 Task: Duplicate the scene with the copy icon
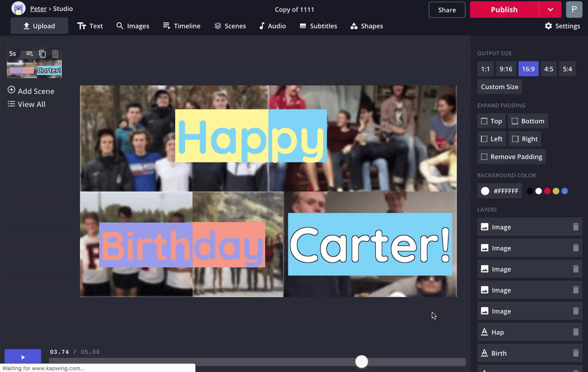[x=42, y=54]
